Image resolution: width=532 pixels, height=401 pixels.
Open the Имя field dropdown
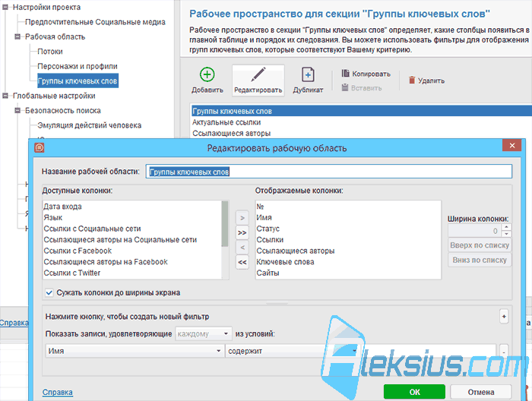(x=135, y=351)
